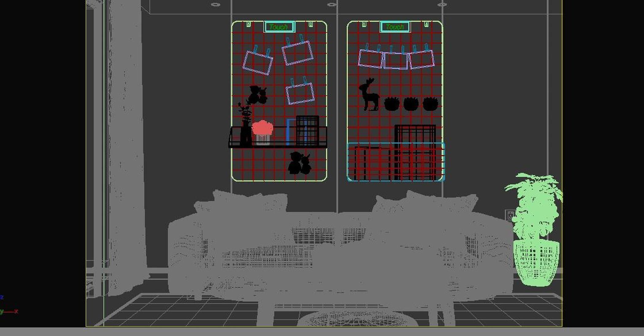The image size is (644, 336).
Task: Click the right panel Touch sign
Action: coord(395,27)
